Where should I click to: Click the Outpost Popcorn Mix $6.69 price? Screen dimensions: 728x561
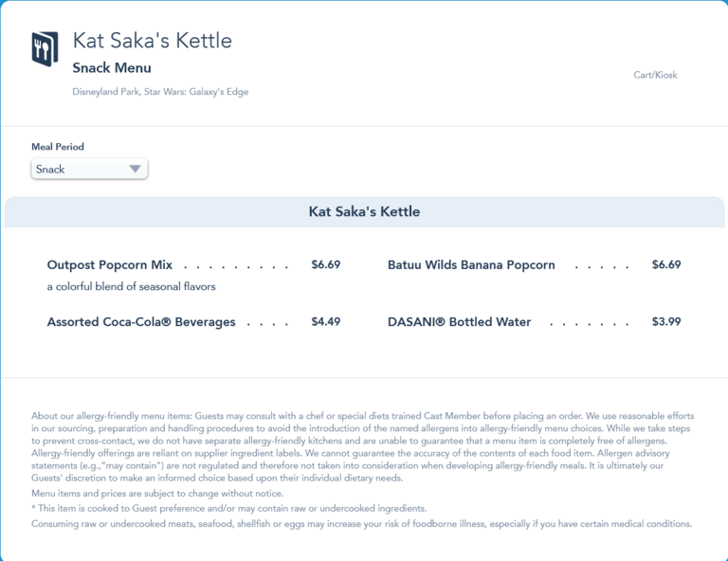[325, 265]
